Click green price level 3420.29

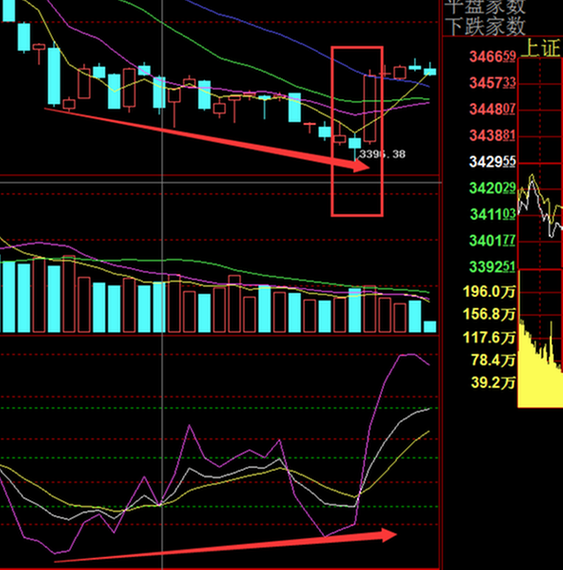[x=492, y=188]
